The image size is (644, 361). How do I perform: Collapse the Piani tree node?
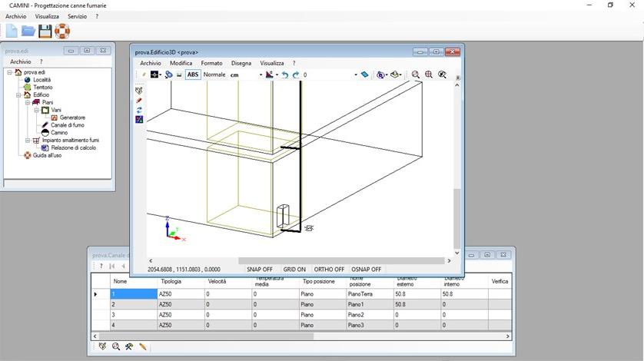(27, 102)
